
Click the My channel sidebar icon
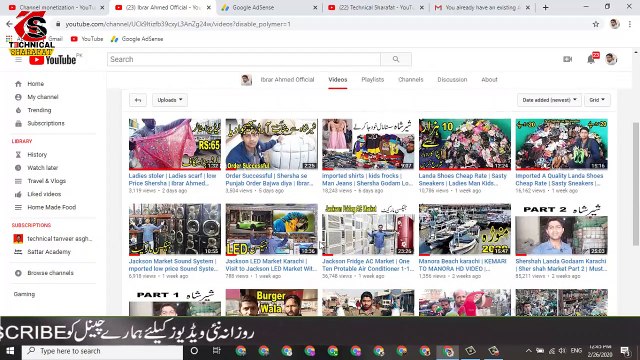[18, 97]
